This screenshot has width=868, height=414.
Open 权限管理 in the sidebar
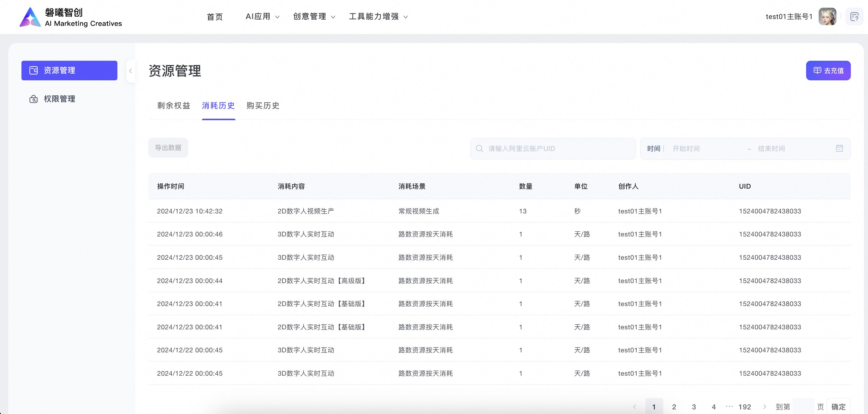click(69, 99)
